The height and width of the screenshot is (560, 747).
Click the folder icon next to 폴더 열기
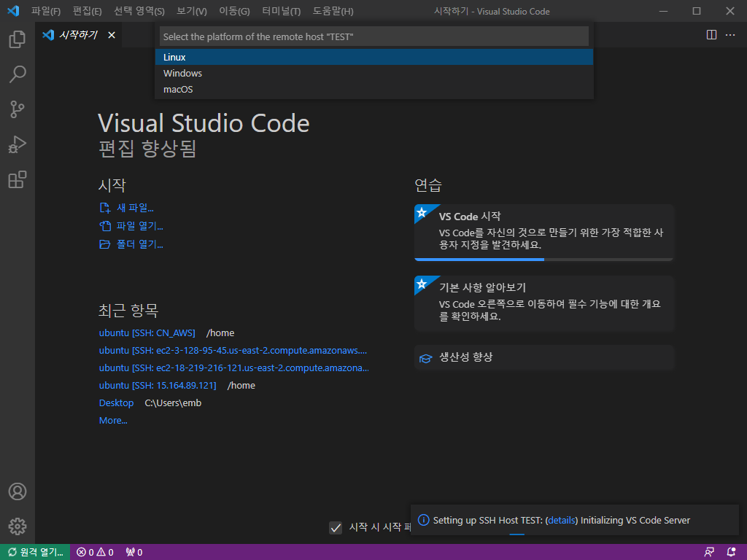(x=105, y=244)
